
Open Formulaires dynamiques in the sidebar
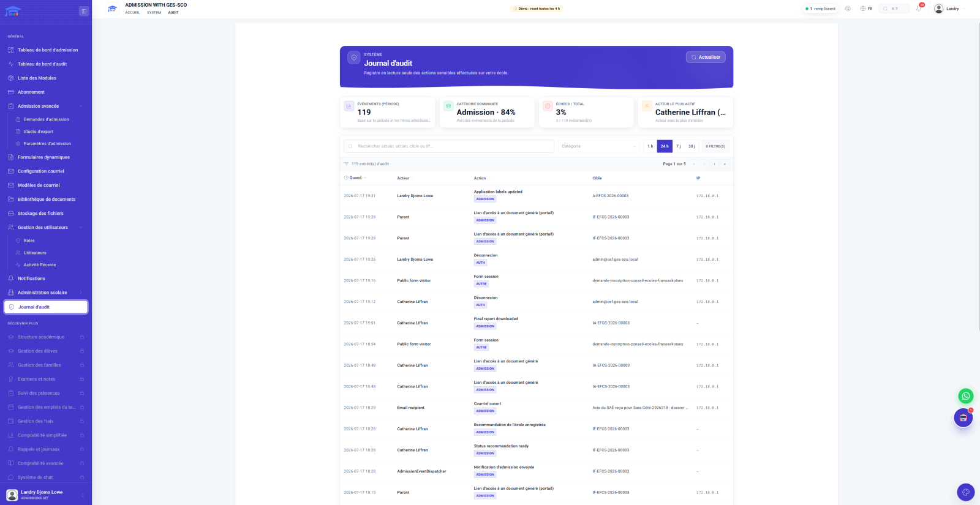pyautogui.click(x=46, y=157)
